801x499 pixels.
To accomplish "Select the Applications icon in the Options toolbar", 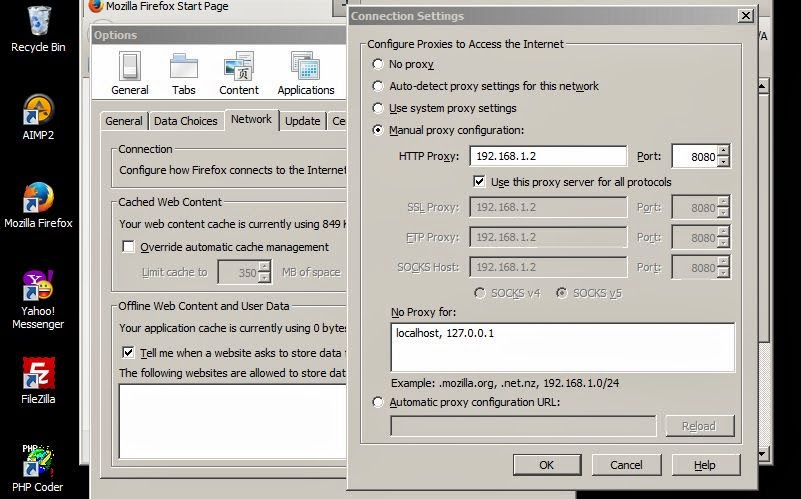I will tap(305, 73).
